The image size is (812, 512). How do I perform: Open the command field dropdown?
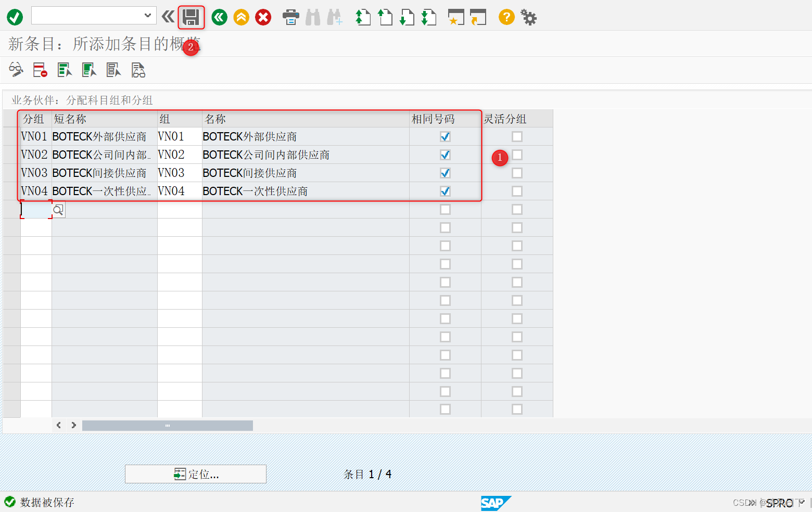click(x=147, y=16)
